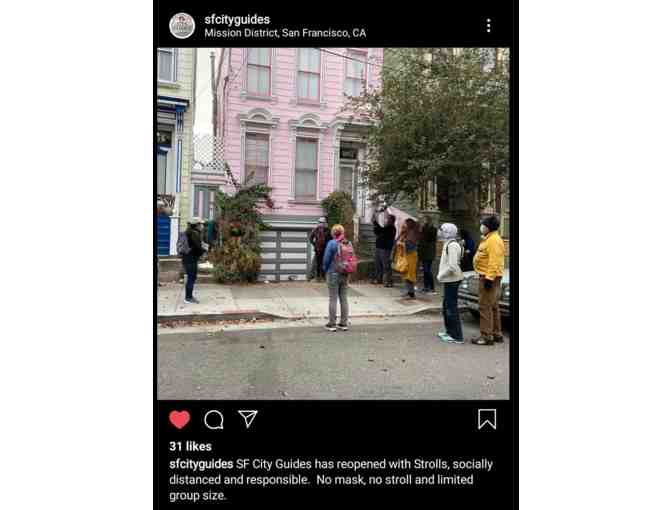Open the Mission District, San Francisco location
This screenshot has height=510, width=672.
tap(285, 33)
